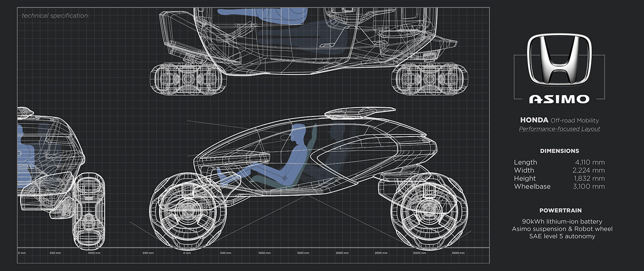Viewport: 644px width, 271px height.
Task: Select the Length 4,110 mm row
Action: 559,162
